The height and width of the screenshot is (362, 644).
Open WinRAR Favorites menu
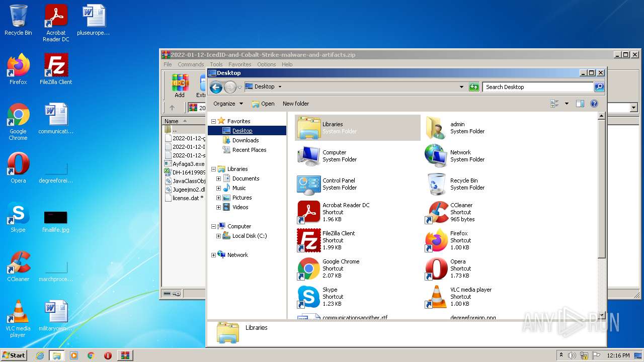240,64
